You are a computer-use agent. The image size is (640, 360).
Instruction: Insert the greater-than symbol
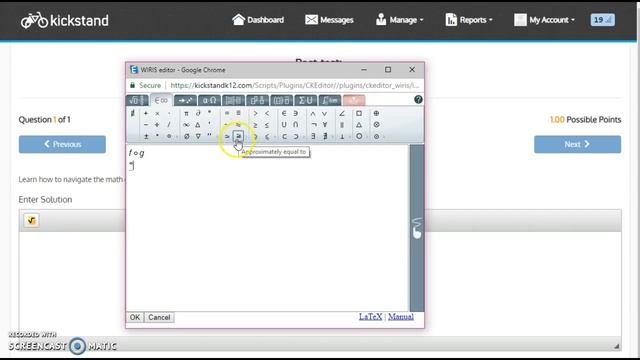[256, 113]
